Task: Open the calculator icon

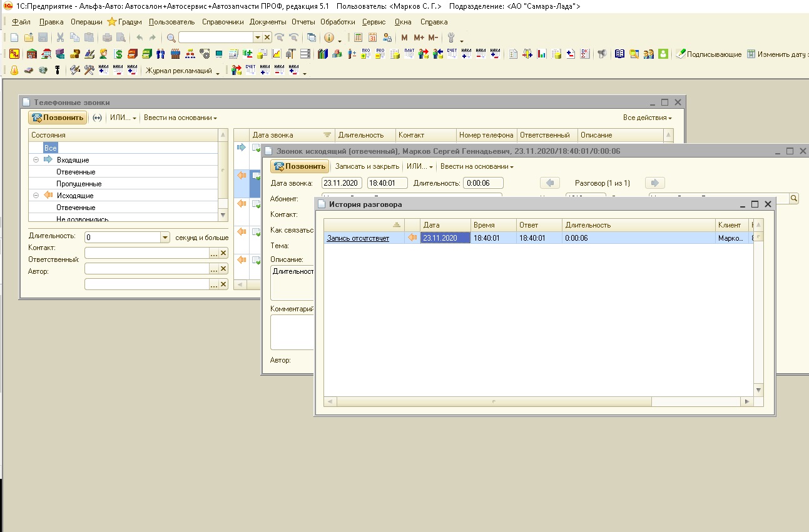Action: (358, 38)
